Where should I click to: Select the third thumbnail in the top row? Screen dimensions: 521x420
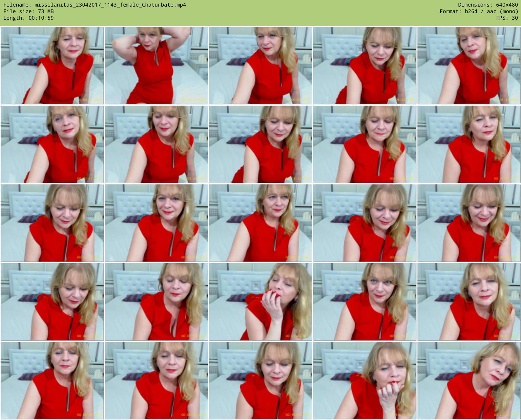(260, 66)
